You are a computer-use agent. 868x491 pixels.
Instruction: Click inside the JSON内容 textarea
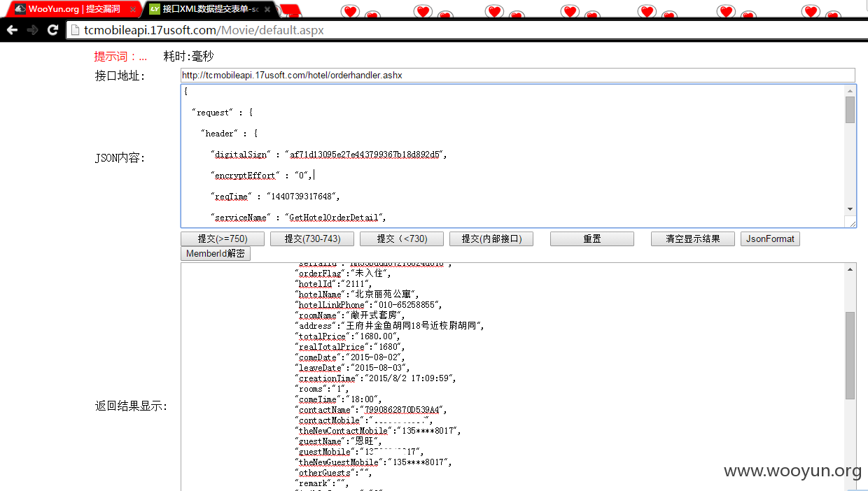(x=512, y=155)
